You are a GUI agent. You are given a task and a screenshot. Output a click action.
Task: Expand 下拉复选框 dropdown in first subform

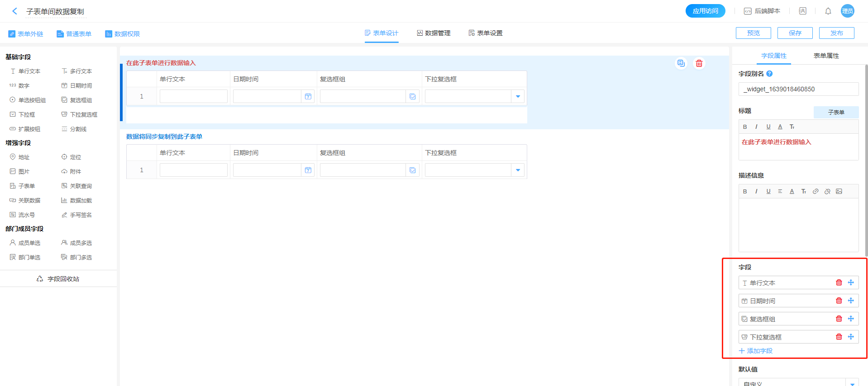tap(518, 96)
